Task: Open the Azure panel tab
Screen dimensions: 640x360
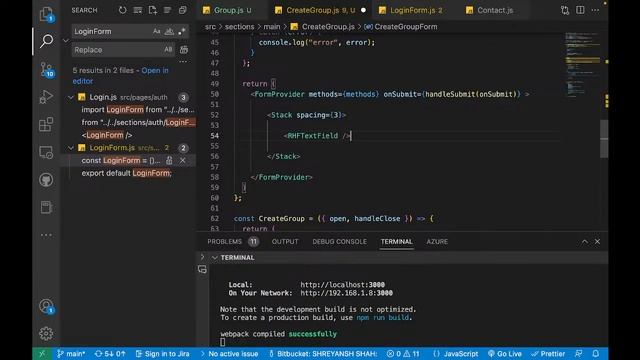Action: (437, 242)
